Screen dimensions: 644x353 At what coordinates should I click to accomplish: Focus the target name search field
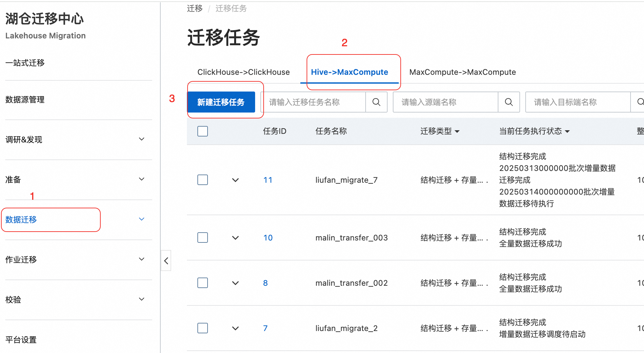(578, 102)
